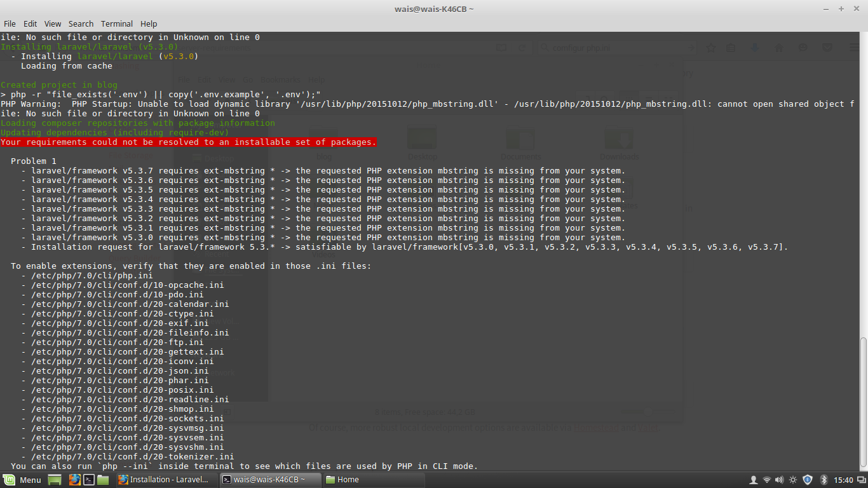Click the 'laravel/framework v5.3.5 requires' line
This screenshot has width=868, height=488.
[x=323, y=189]
